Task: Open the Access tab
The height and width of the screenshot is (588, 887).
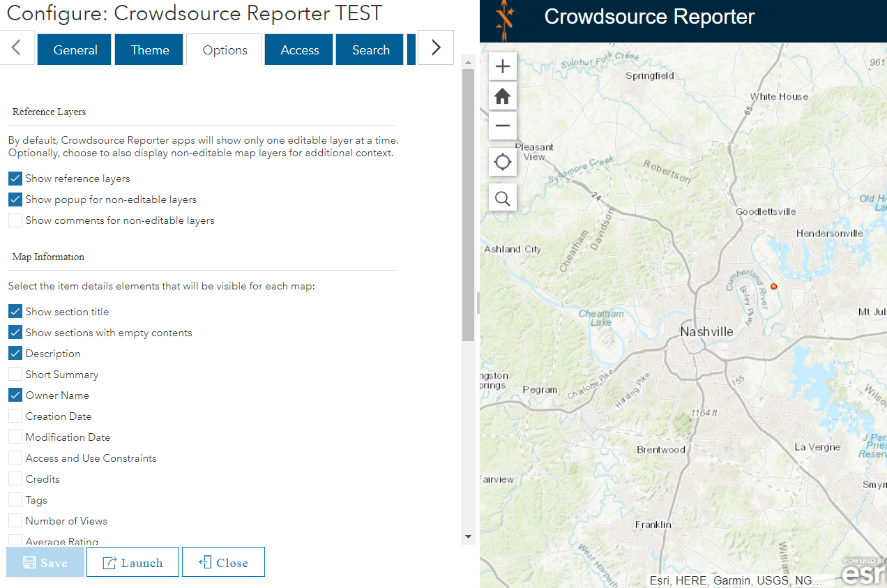Action: point(298,50)
